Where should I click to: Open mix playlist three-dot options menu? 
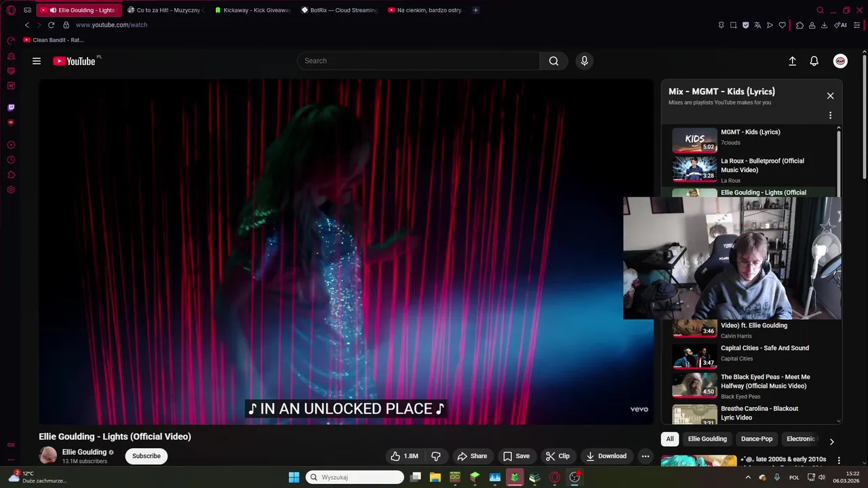tap(830, 115)
